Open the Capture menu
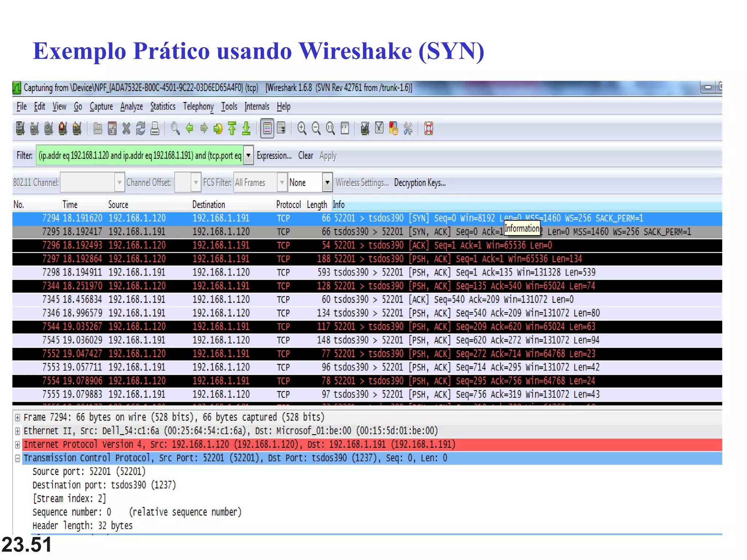Viewport: 747px width, 560px height. pyautogui.click(x=101, y=106)
